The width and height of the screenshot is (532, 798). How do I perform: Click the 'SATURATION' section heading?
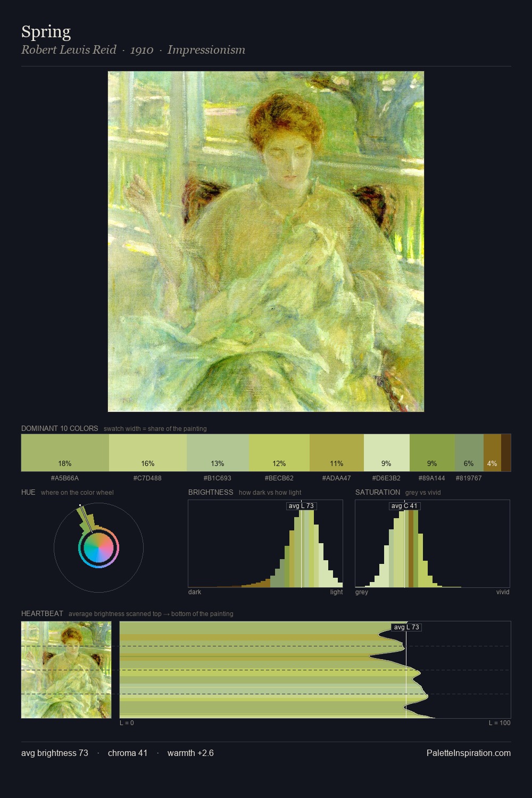point(378,492)
